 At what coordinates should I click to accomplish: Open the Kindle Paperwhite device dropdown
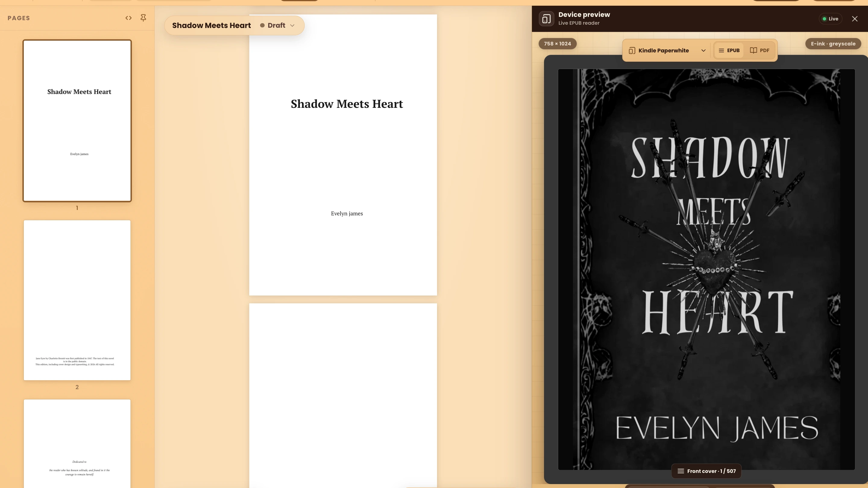click(667, 51)
